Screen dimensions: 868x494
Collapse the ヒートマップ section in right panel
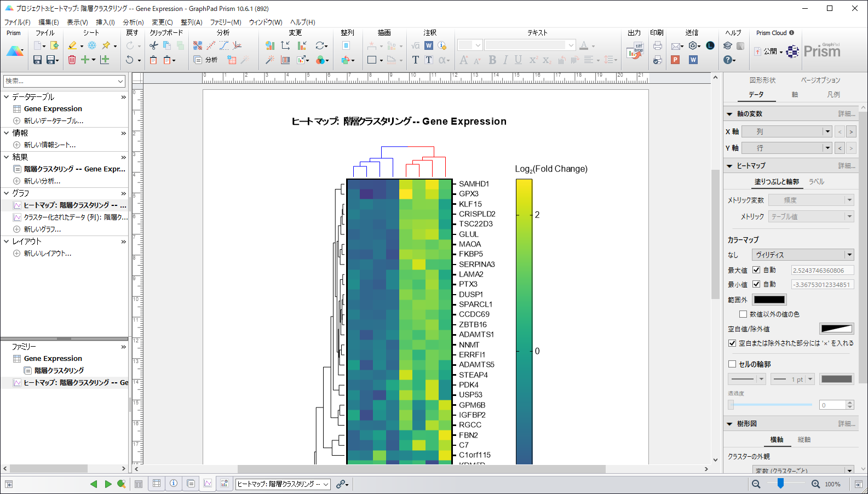(729, 166)
